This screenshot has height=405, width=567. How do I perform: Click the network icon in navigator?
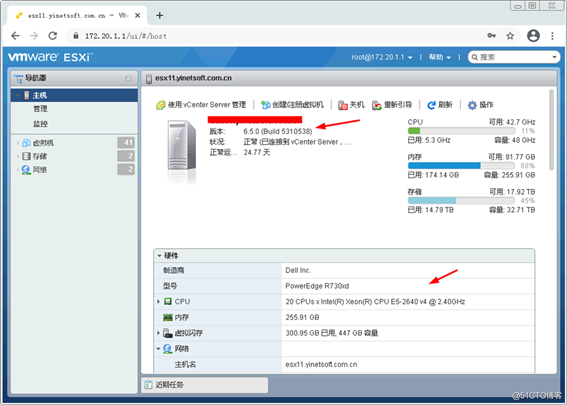tap(26, 170)
